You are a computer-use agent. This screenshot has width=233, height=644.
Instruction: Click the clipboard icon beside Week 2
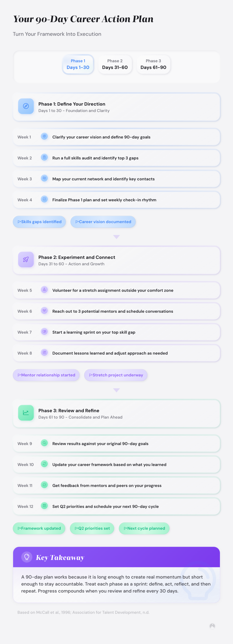[x=44, y=157]
